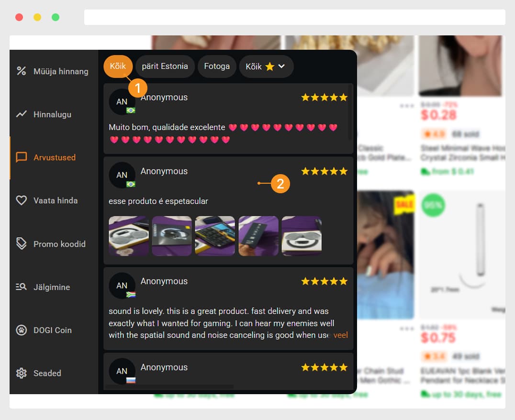Toggle the Fotoga photo filter chip
The image size is (515, 420).
click(x=217, y=66)
